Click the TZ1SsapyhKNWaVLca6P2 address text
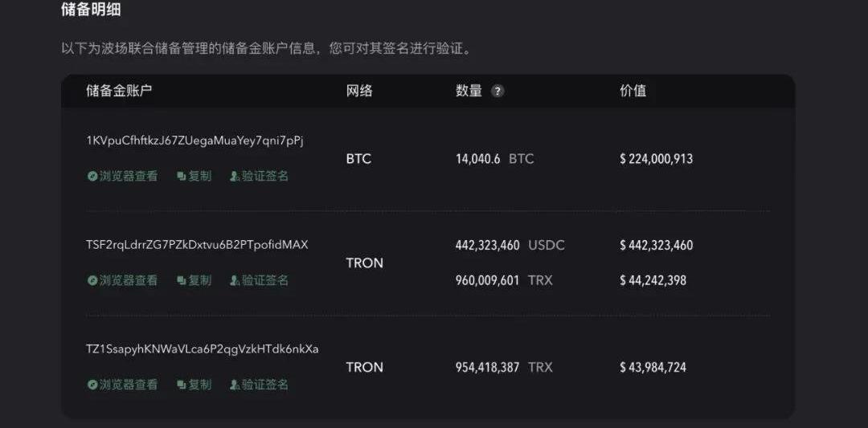The height and width of the screenshot is (428, 868). (x=202, y=349)
